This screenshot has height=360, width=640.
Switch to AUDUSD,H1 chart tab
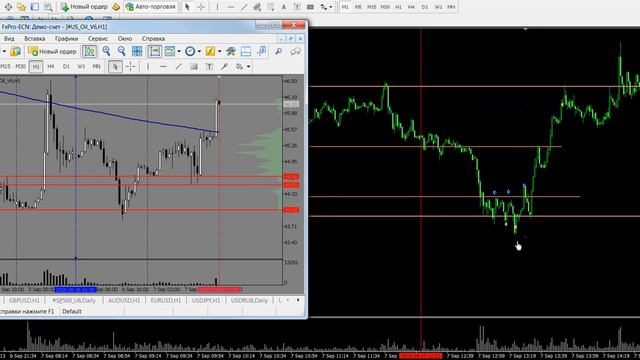(124, 300)
